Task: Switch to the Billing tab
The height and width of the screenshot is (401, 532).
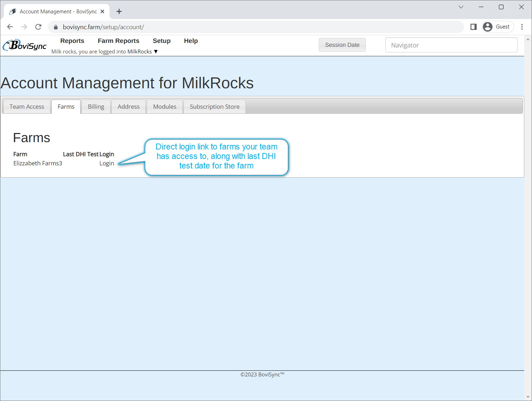Action: coord(96,107)
